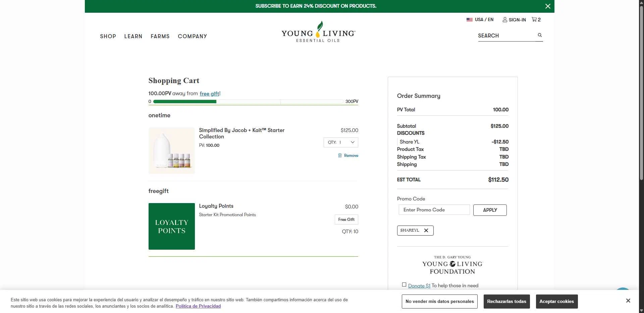The image size is (644, 313).
Task: Click the SIGN-IN link
Action: pos(514,20)
